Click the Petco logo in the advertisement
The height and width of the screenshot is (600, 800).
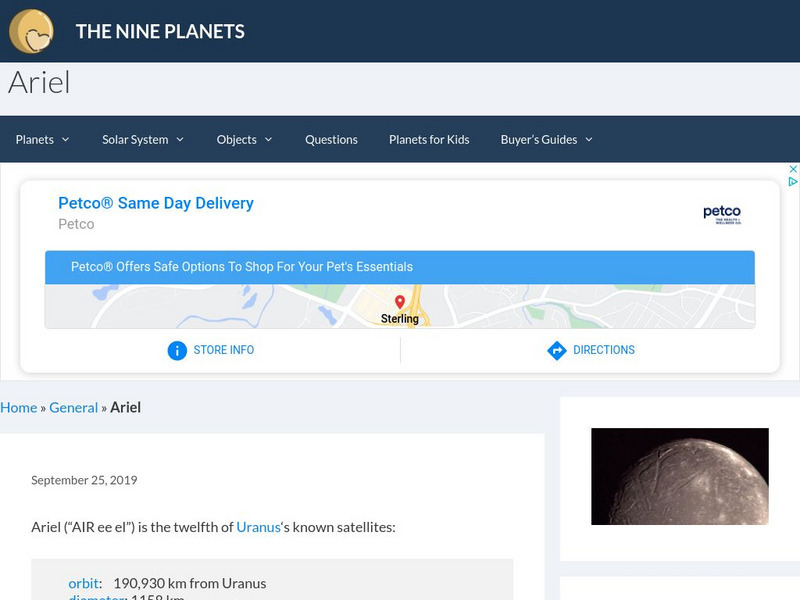(x=722, y=213)
